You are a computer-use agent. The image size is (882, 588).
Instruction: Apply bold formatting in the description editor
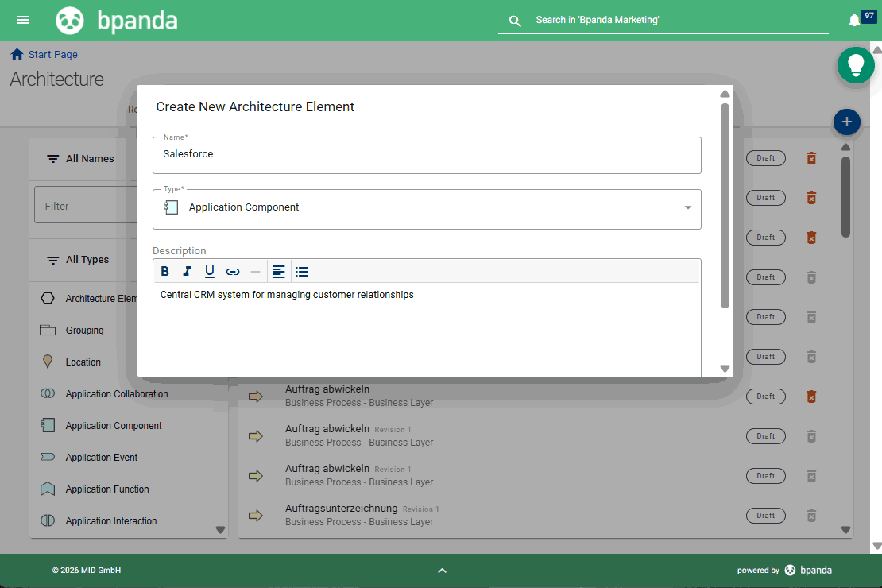[164, 271]
